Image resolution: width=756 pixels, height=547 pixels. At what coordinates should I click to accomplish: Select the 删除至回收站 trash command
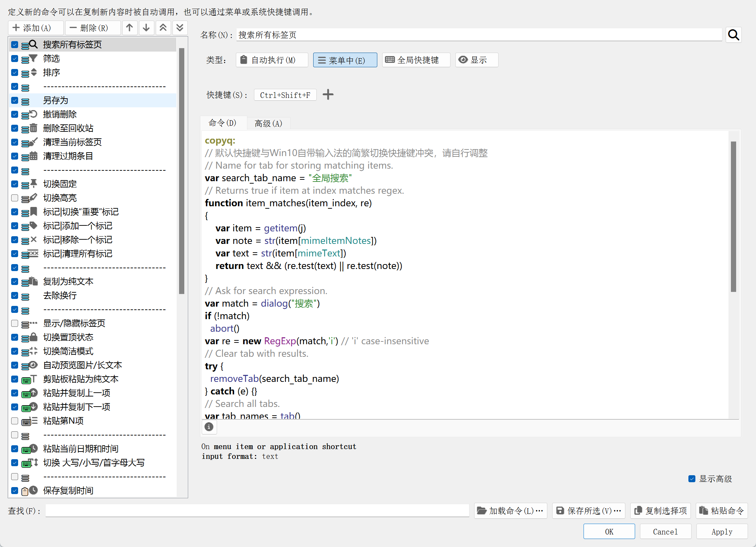[68, 128]
